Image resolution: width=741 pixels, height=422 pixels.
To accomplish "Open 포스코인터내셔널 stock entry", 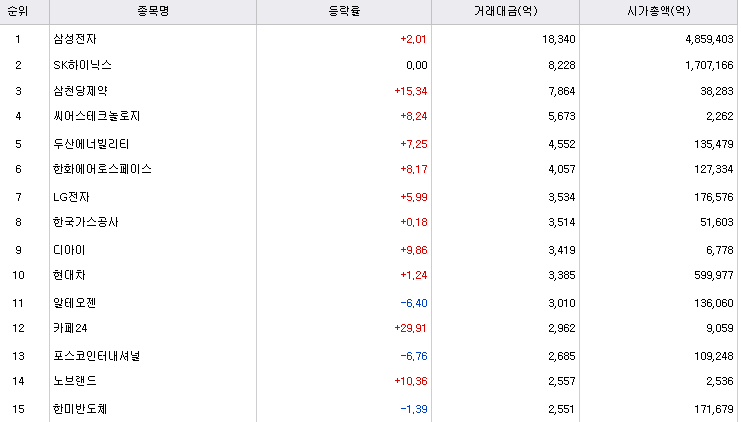I will 96,355.
